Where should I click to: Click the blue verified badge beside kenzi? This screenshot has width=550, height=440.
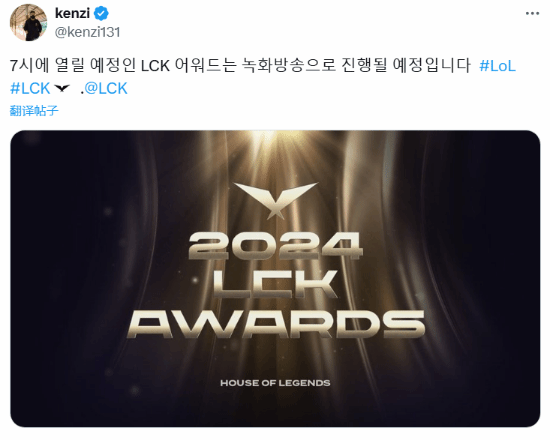pos(101,14)
